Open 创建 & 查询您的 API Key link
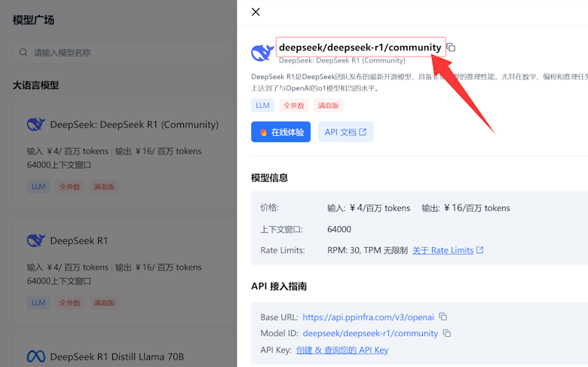588x367 pixels. [342, 350]
